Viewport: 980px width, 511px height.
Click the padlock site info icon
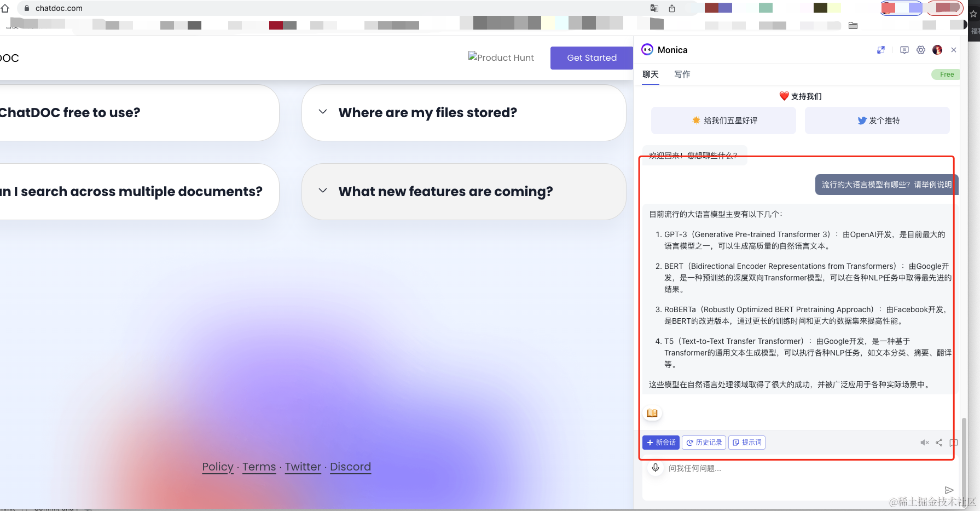pyautogui.click(x=27, y=8)
